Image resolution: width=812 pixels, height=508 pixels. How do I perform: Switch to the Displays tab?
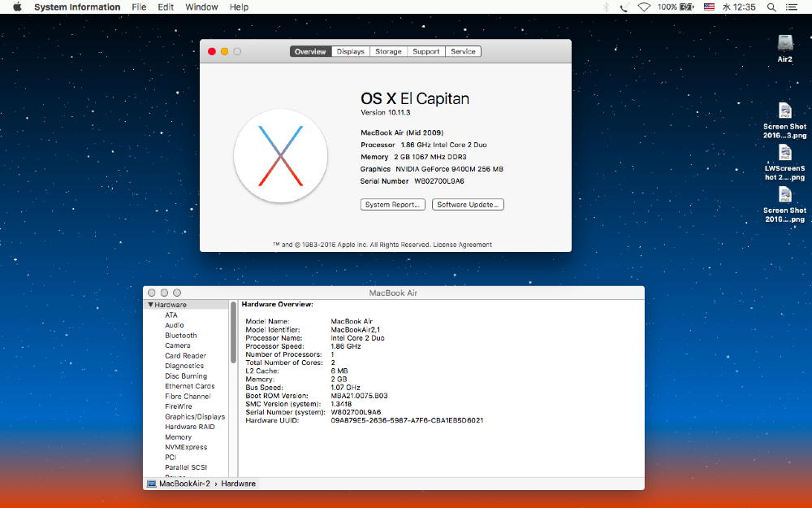pyautogui.click(x=350, y=51)
